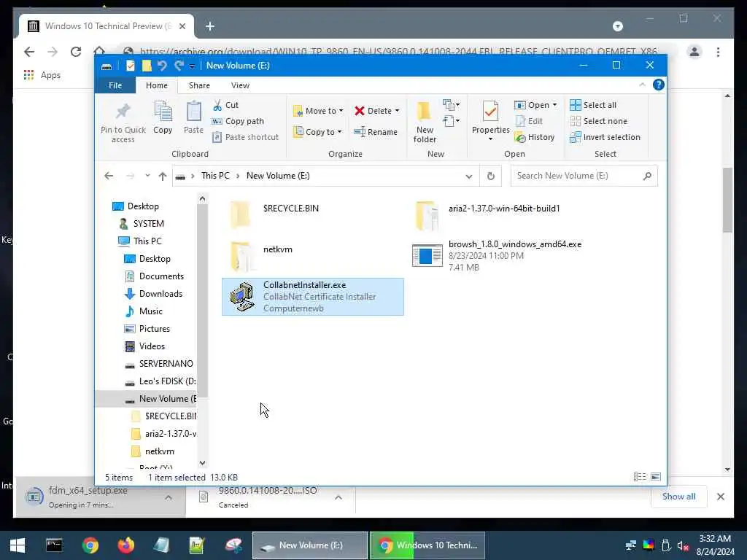Open file History from ribbon
Screen dimensions: 747x560
[535, 137]
